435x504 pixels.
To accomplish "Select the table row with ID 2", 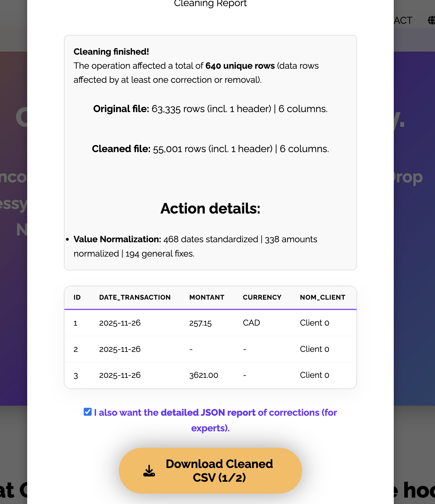I will pyautogui.click(x=210, y=349).
